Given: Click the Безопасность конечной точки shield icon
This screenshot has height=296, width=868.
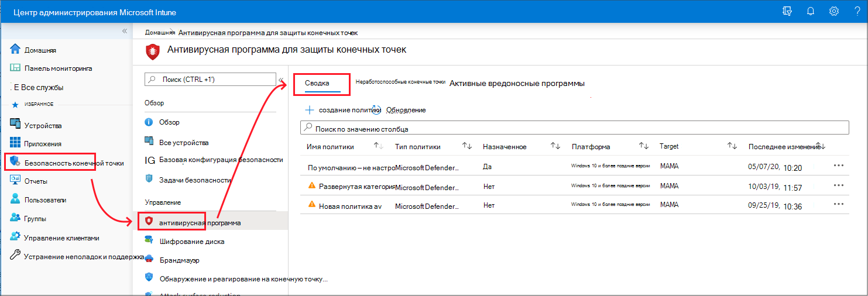Looking at the screenshot, I should coord(16,162).
